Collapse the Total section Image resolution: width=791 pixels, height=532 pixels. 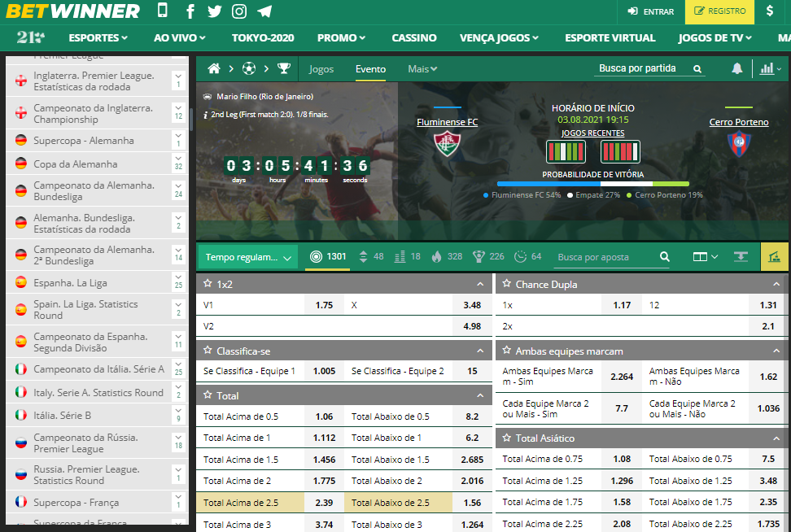point(480,395)
